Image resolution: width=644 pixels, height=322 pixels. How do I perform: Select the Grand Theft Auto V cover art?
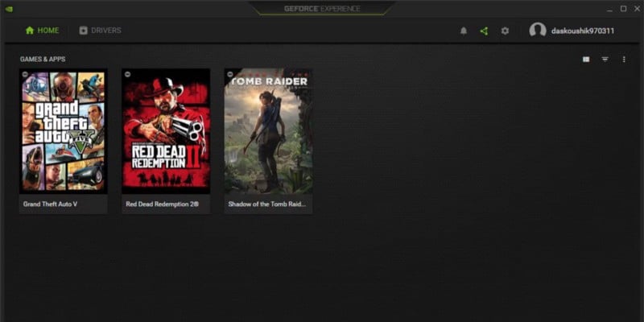click(64, 131)
